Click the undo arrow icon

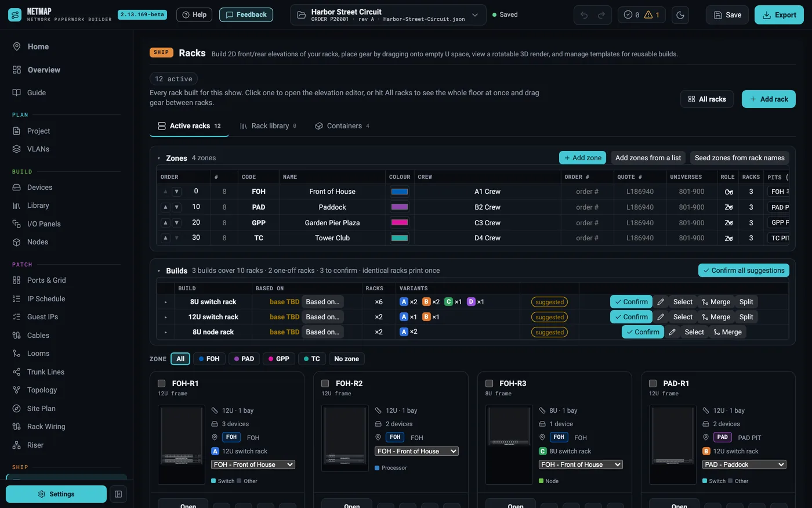[584, 15]
